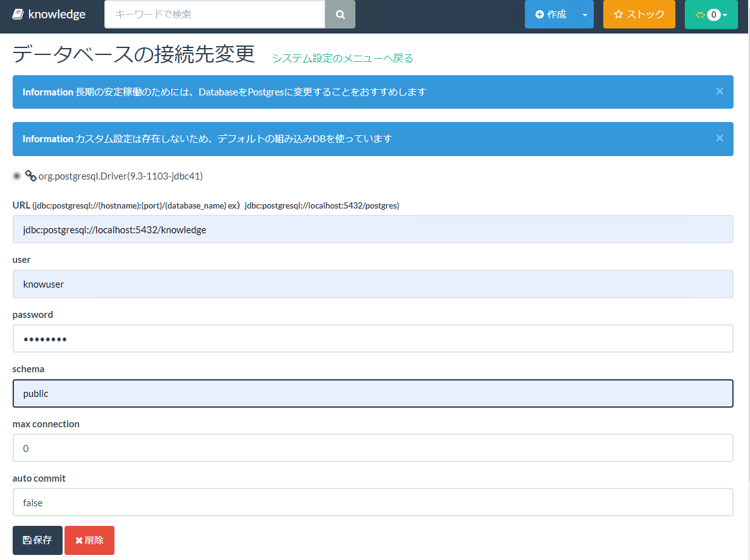Save settings with the 保存 button
This screenshot has height=560, width=750.
click(x=37, y=540)
